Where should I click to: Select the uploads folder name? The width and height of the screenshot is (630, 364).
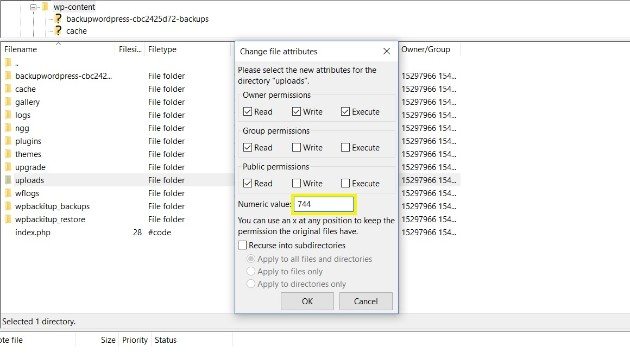[29, 180]
